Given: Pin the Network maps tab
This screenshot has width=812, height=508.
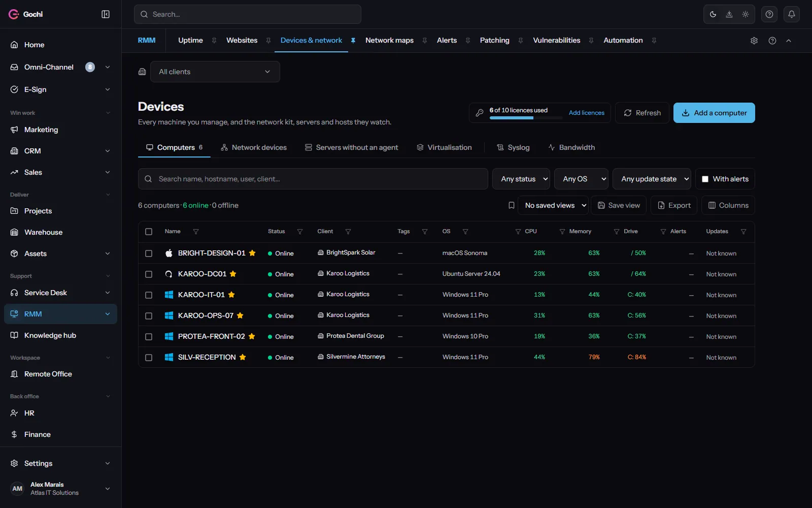Looking at the screenshot, I should click(425, 41).
